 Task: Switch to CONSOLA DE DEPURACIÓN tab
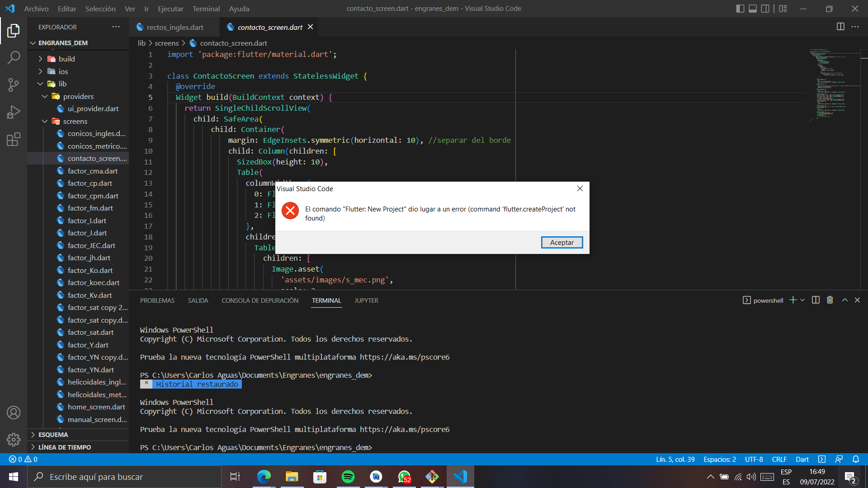point(260,300)
